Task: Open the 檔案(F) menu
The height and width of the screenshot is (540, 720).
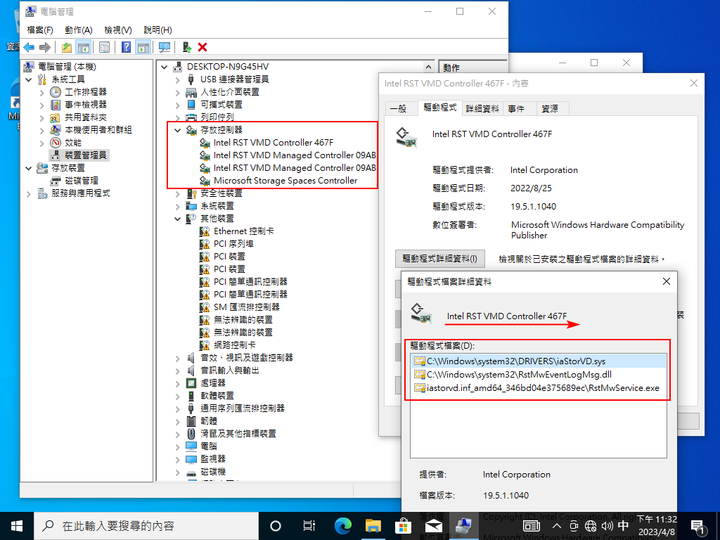Action: click(x=40, y=30)
